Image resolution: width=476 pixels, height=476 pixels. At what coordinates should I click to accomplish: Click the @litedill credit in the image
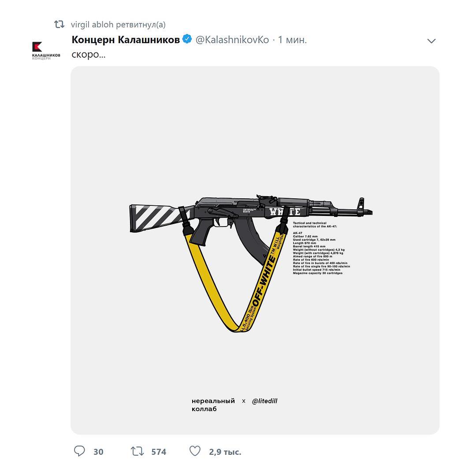[264, 401]
